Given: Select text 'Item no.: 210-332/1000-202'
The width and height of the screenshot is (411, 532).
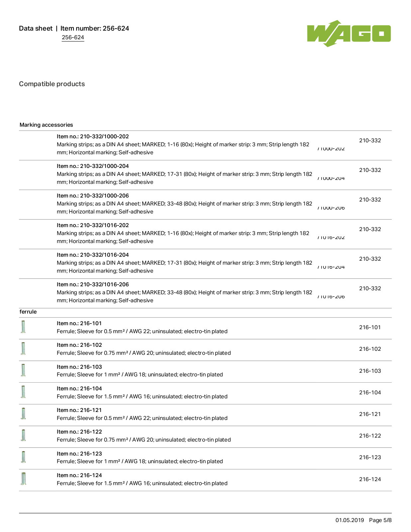Looking at the screenshot, I should 93,136.
